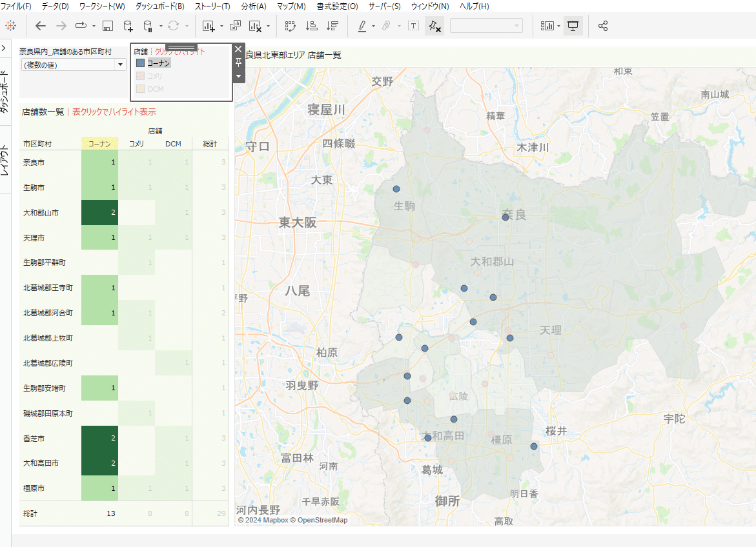Image resolution: width=756 pixels, height=547 pixels.
Task: Select コーナン blue legend swatch
Action: pos(140,63)
